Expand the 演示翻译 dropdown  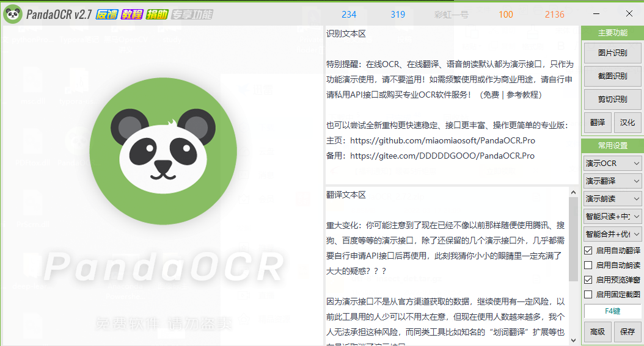point(612,181)
